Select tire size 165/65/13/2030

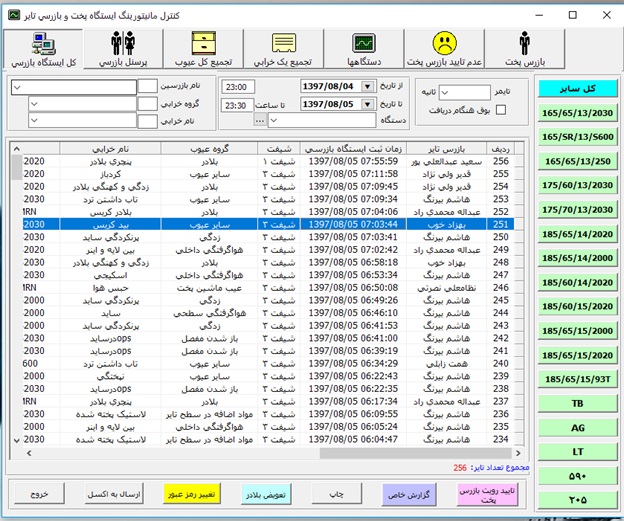click(577, 113)
